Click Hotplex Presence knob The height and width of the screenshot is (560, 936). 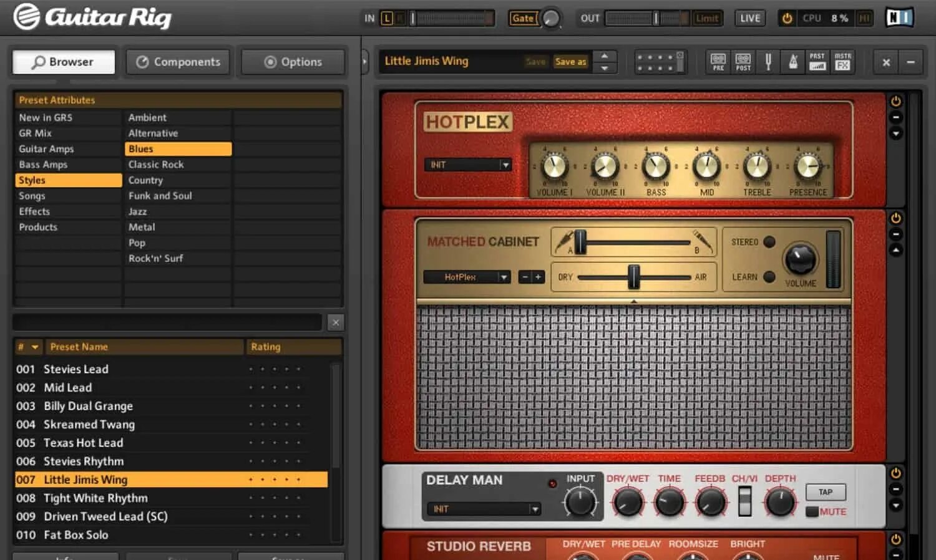(x=808, y=167)
